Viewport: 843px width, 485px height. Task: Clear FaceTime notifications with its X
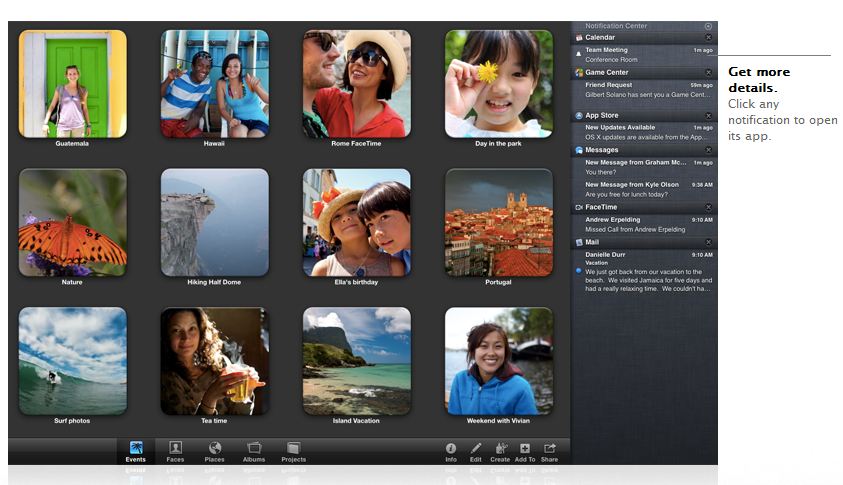point(709,208)
